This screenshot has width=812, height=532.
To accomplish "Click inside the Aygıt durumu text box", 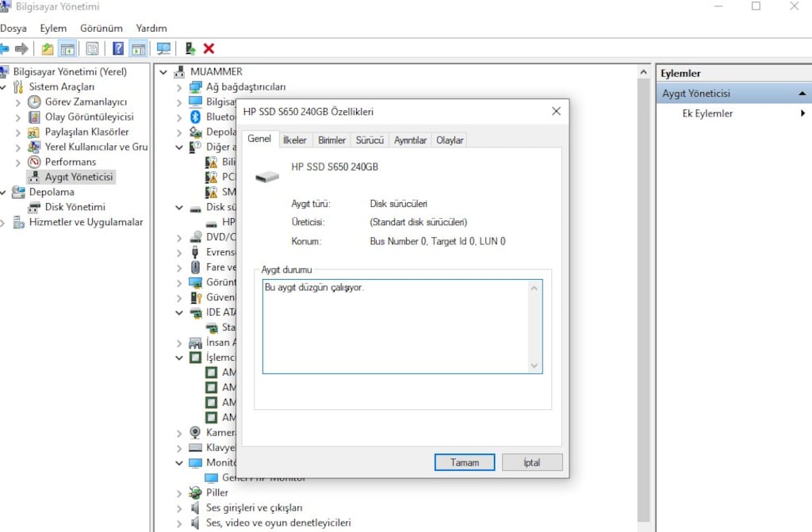I will (396, 325).
